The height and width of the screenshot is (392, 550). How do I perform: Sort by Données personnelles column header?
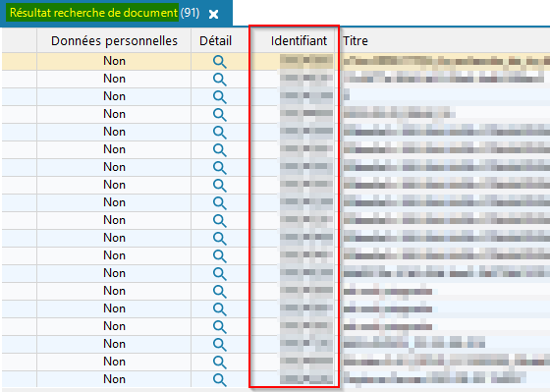coord(114,40)
